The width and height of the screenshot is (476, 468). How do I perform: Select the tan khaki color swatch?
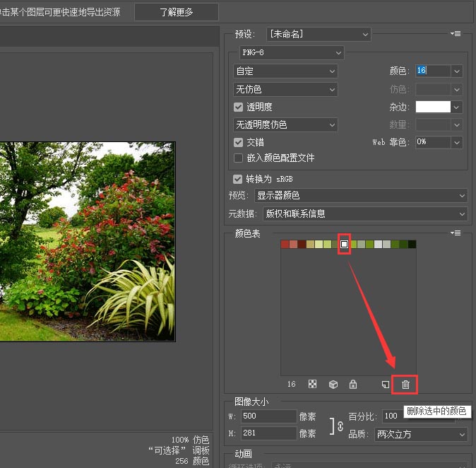tap(310, 244)
